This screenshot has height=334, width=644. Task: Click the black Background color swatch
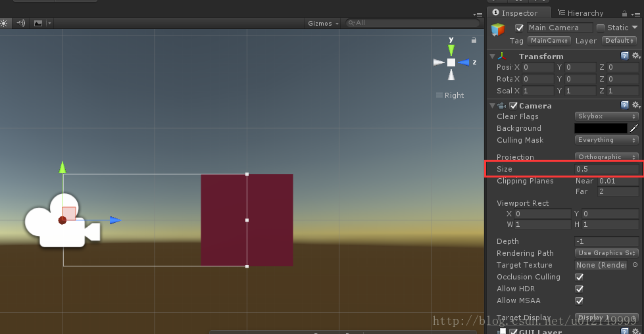coord(601,128)
